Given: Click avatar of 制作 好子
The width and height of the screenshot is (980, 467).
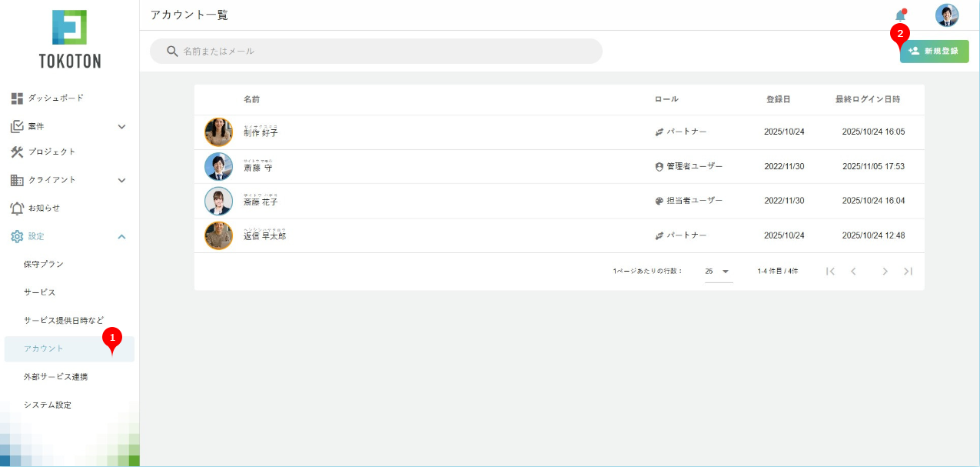Looking at the screenshot, I should (218, 132).
